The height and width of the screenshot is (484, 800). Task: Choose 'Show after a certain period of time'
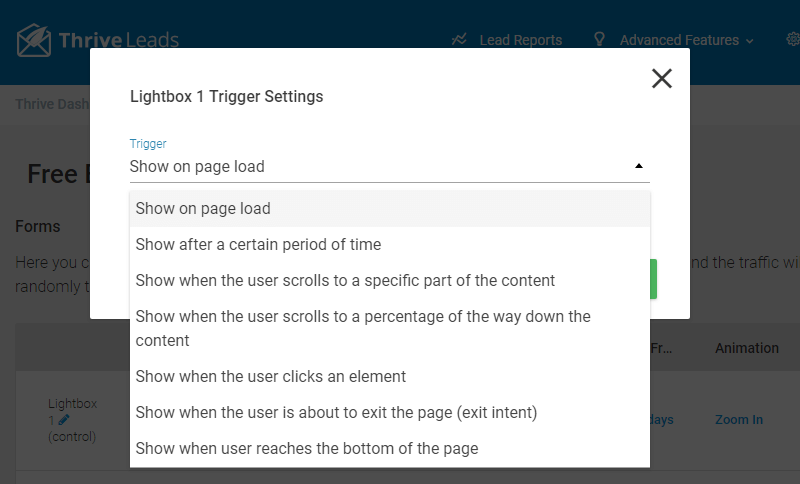coord(390,245)
